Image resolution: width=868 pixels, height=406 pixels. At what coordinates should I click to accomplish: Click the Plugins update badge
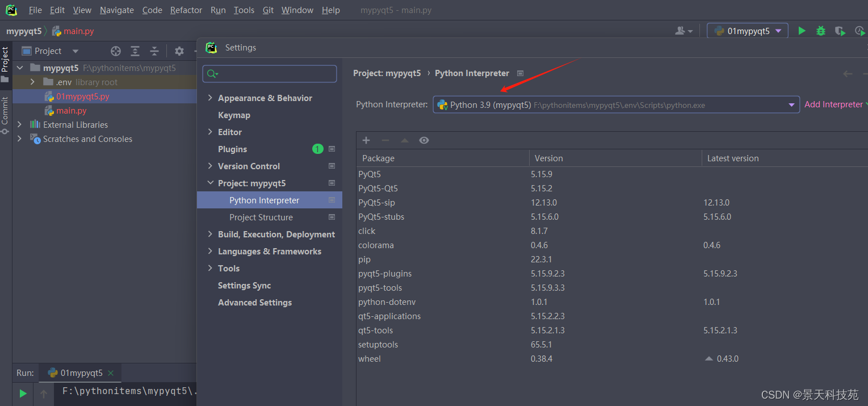pyautogui.click(x=317, y=149)
